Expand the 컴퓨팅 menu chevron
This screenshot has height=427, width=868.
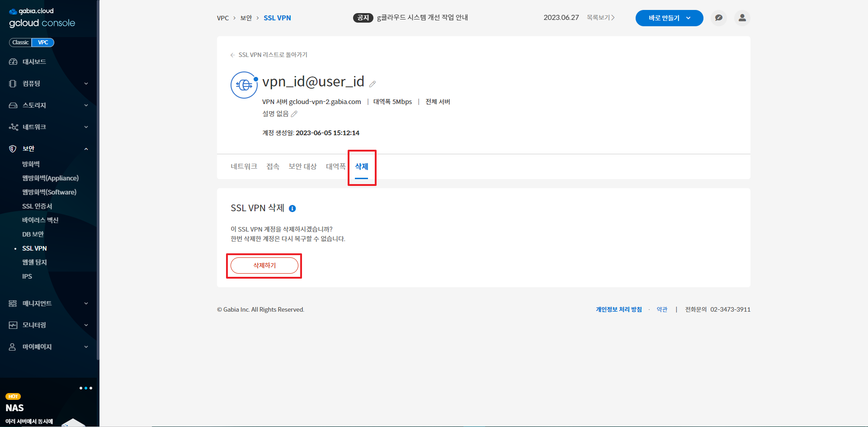tap(86, 84)
